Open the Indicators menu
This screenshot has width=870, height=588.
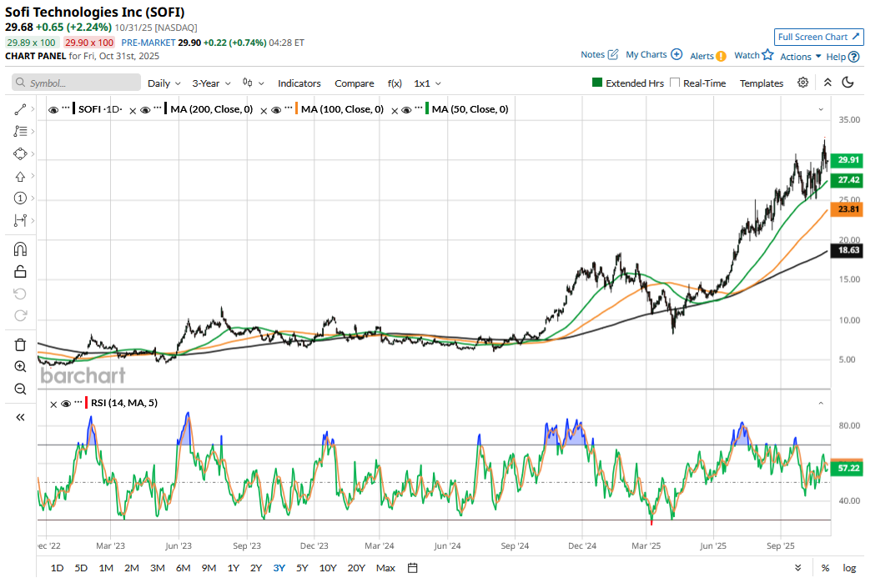299,83
